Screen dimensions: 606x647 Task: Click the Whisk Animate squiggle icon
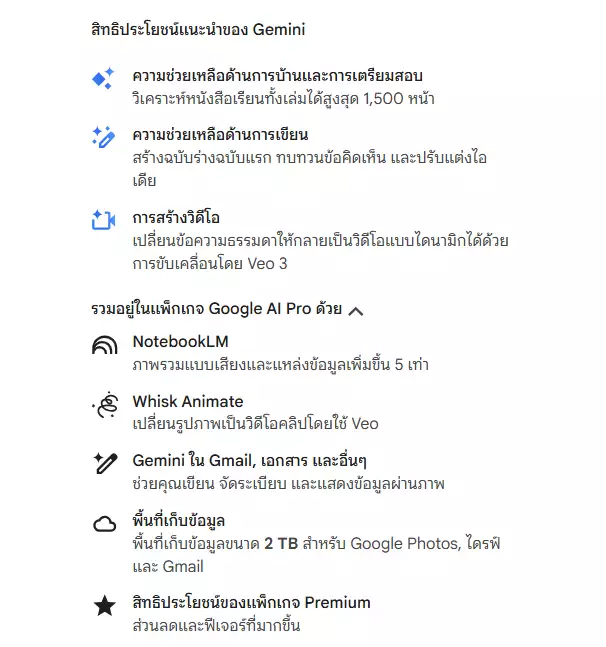tap(104, 404)
